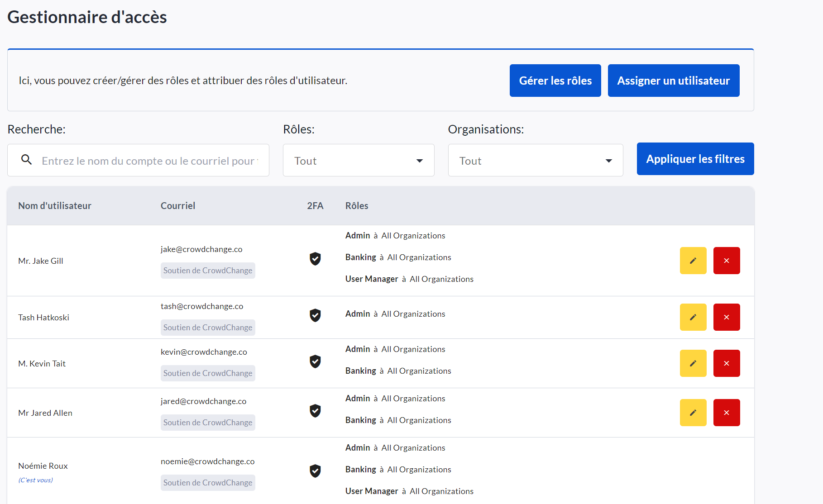The height and width of the screenshot is (504, 823).
Task: Focus the account name search field
Action: click(x=149, y=161)
